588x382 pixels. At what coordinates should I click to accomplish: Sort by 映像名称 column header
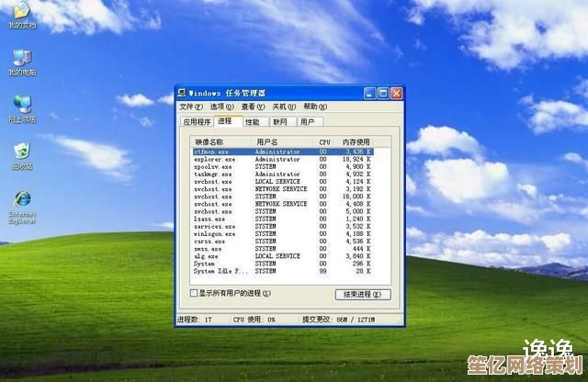pos(221,142)
